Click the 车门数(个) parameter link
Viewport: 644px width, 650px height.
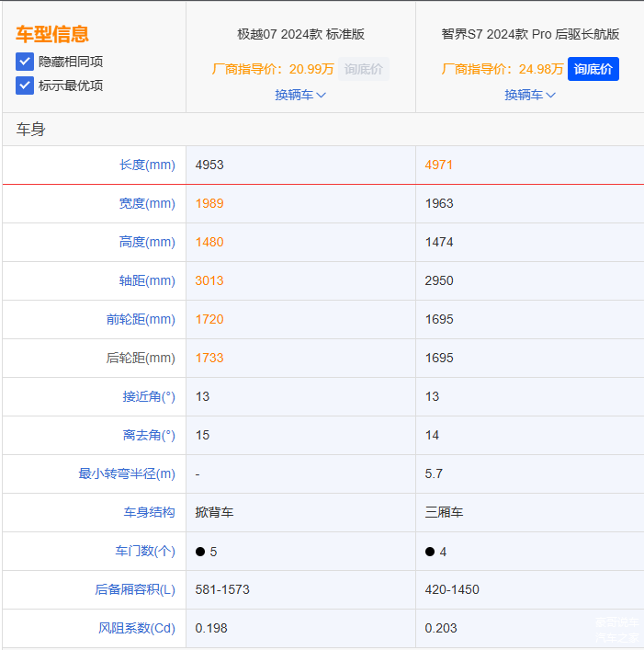pos(145,551)
